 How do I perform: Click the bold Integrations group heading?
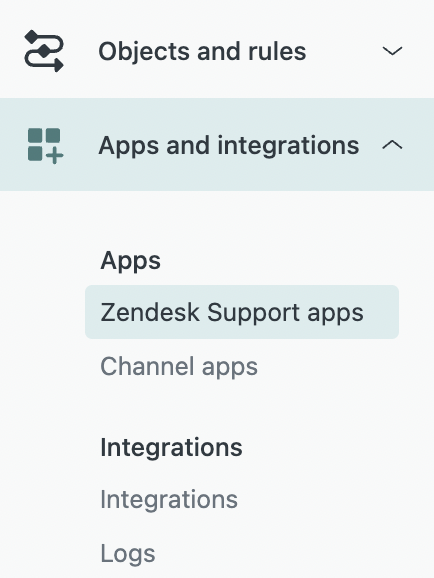pos(171,447)
